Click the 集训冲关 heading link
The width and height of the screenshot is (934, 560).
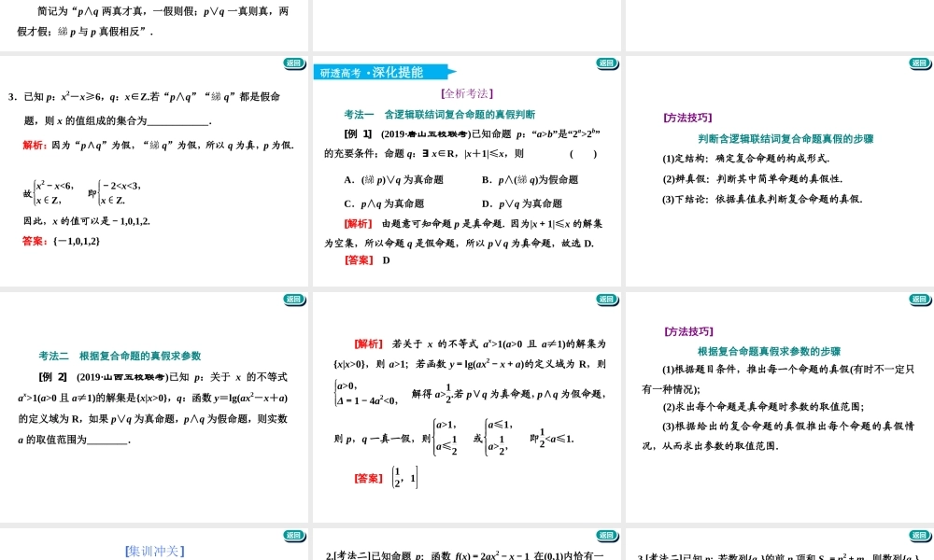tap(155, 550)
